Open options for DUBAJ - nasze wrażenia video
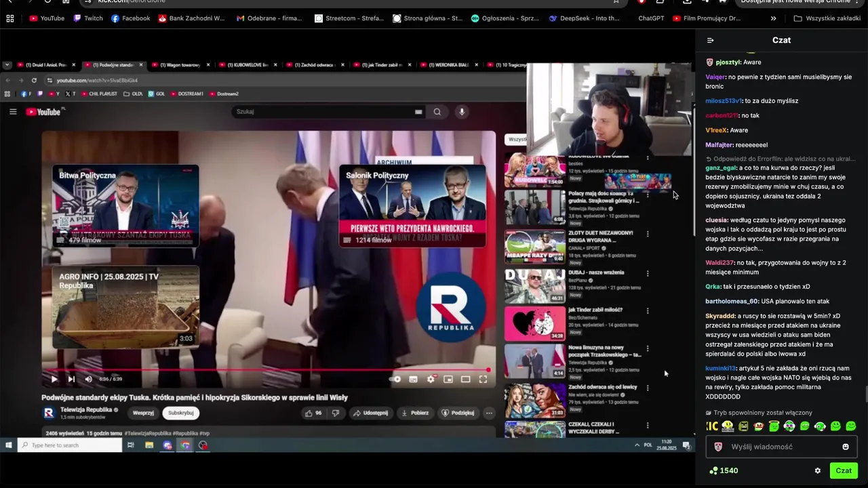The width and height of the screenshot is (868, 488). click(648, 274)
